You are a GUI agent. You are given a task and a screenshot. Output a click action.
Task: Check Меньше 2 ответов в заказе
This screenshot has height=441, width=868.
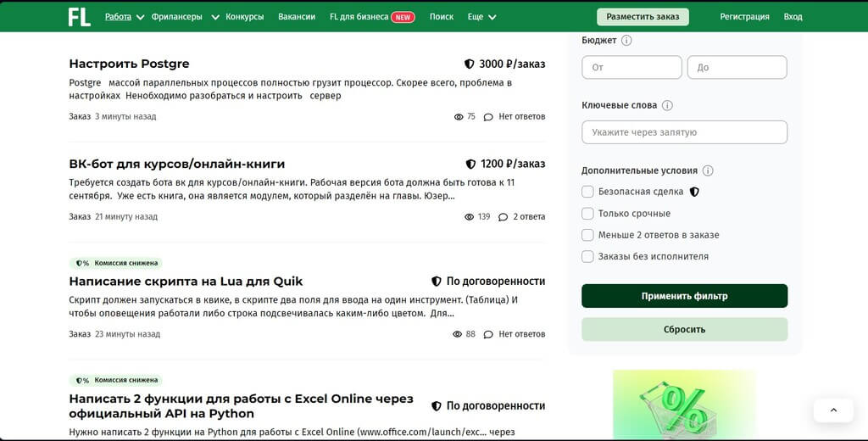click(x=587, y=235)
